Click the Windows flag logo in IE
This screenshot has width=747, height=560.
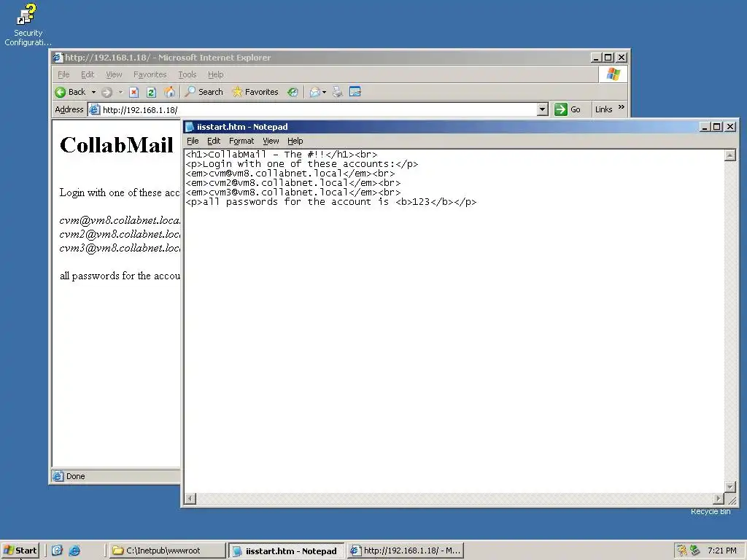tap(613, 74)
